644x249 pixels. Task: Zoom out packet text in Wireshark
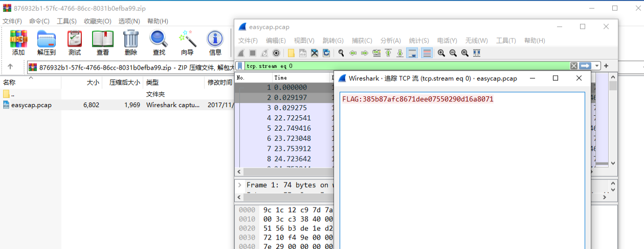coord(453,53)
